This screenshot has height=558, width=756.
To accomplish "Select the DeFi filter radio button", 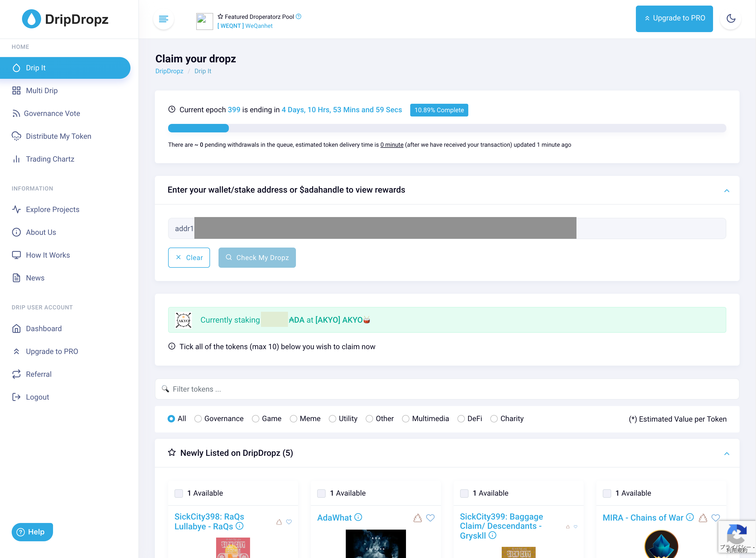I will [461, 418].
